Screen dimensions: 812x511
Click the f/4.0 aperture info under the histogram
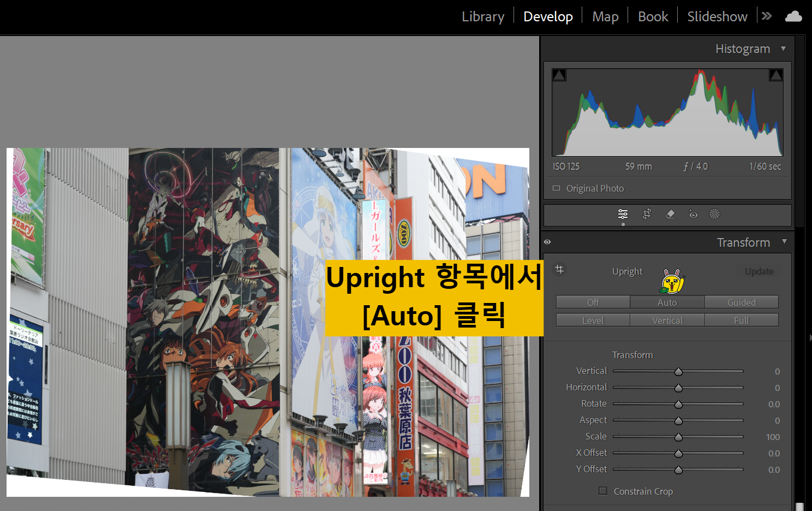tap(695, 167)
